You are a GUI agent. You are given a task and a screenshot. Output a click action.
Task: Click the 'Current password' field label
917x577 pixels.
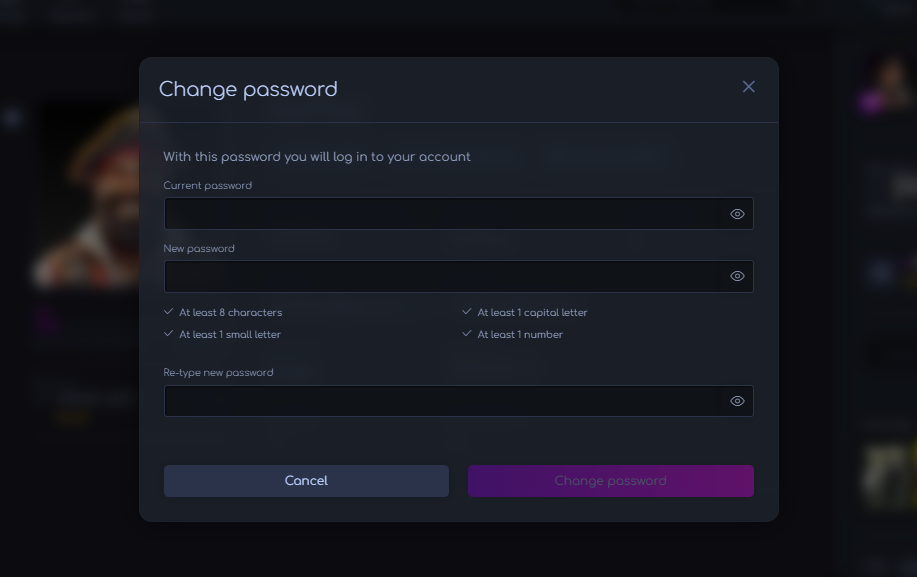pyautogui.click(x=207, y=186)
